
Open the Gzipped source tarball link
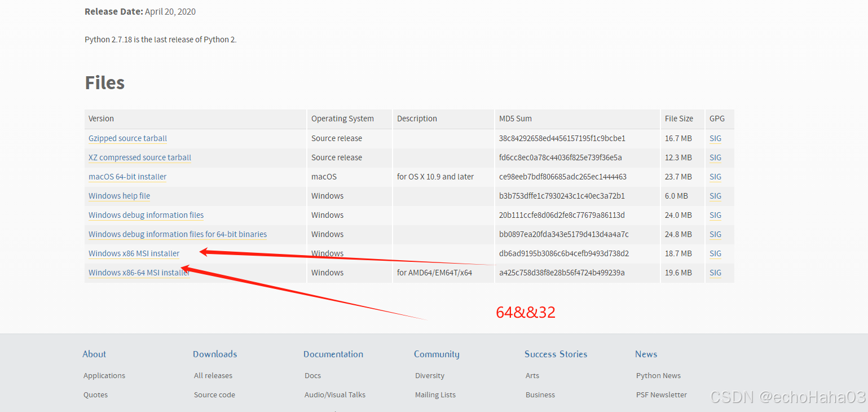pyautogui.click(x=127, y=138)
